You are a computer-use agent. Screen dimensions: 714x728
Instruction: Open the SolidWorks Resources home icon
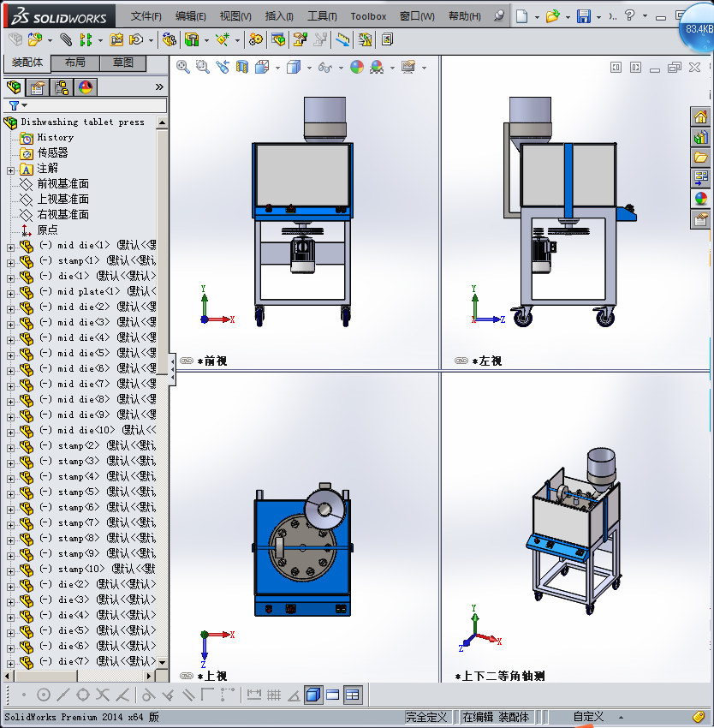tap(700, 116)
